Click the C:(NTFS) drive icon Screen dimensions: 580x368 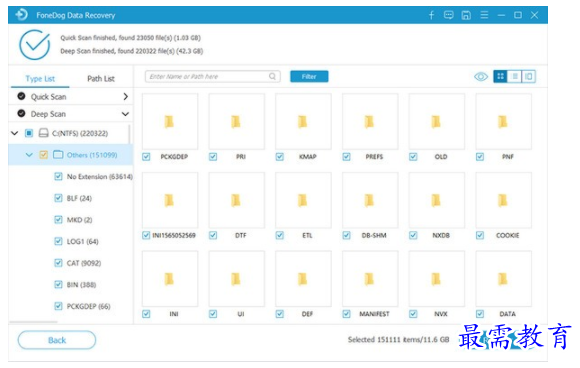[44, 133]
